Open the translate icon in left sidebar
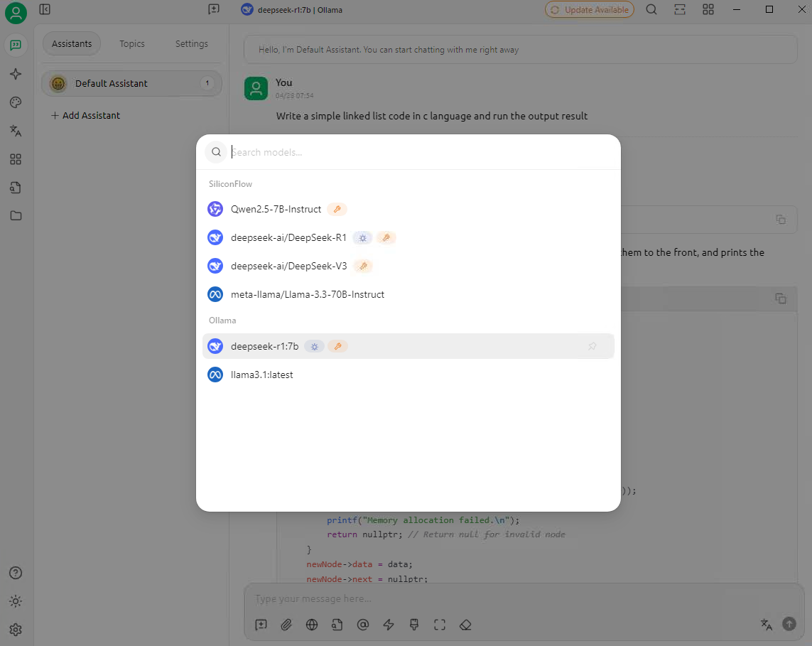Screen dimensions: 812x646 tap(16, 131)
